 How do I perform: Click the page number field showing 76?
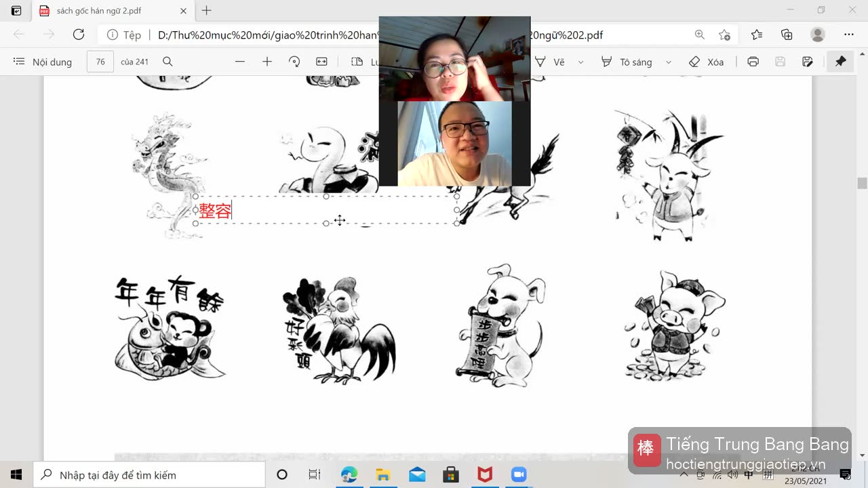[x=100, y=62]
